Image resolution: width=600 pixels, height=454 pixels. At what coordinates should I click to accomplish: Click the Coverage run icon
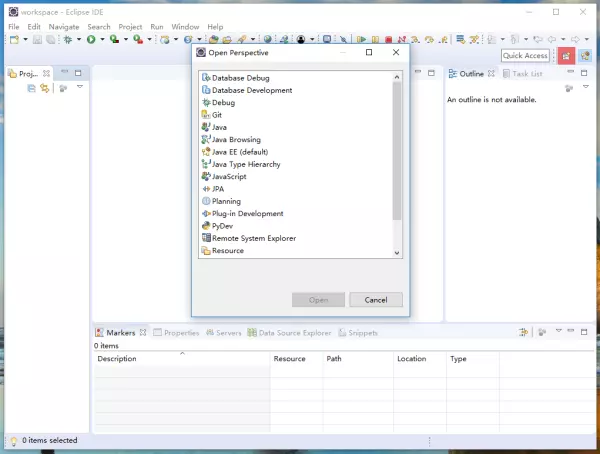114,39
